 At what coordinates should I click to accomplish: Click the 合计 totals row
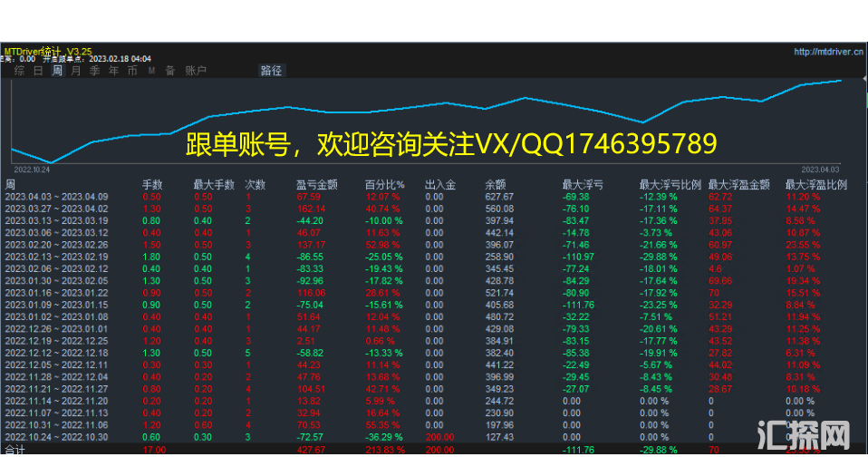tap(14, 449)
